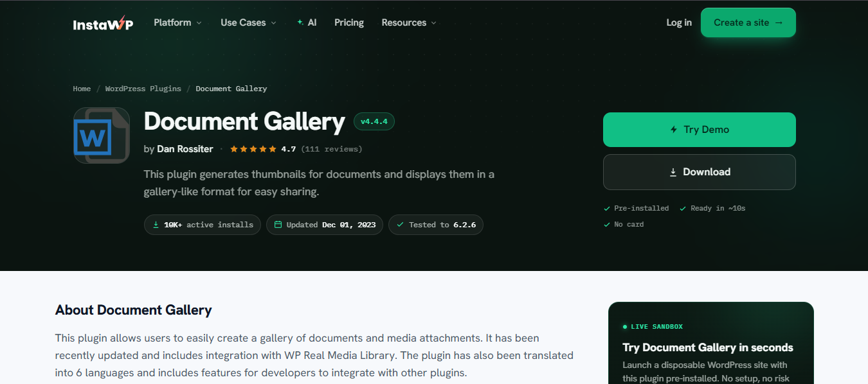Open WordPress Plugins breadcrumb link
This screenshot has width=868, height=384.
pyautogui.click(x=143, y=89)
